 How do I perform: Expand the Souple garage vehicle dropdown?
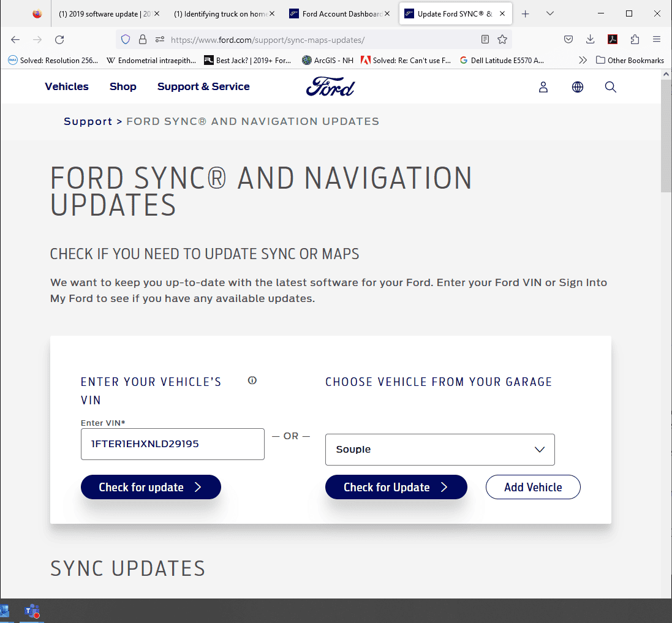point(440,450)
